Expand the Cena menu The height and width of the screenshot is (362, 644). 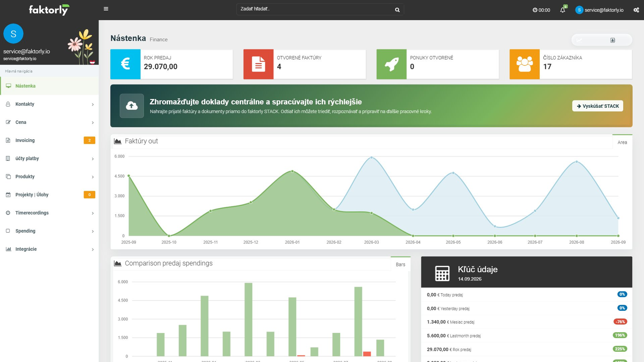click(x=49, y=122)
